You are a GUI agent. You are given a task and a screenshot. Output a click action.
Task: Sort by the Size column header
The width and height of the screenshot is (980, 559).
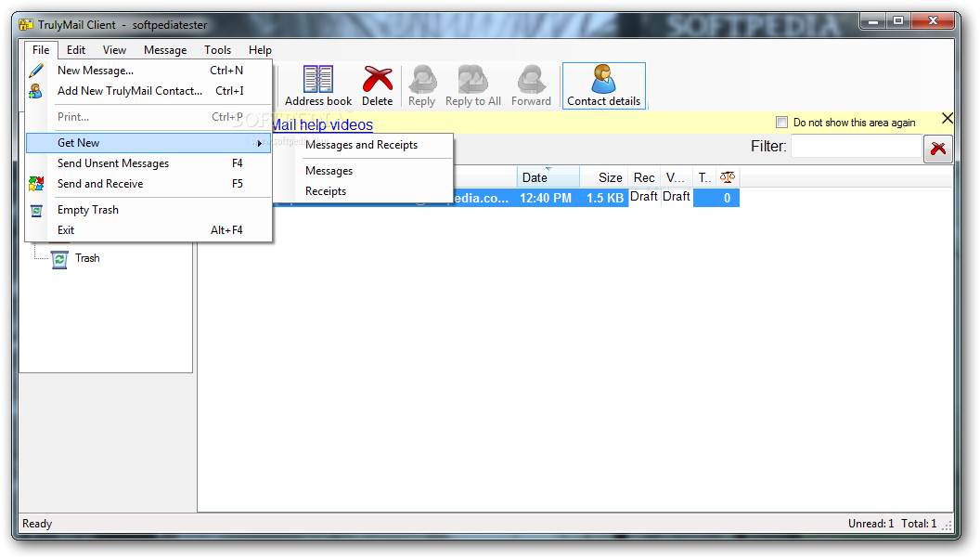point(604,177)
